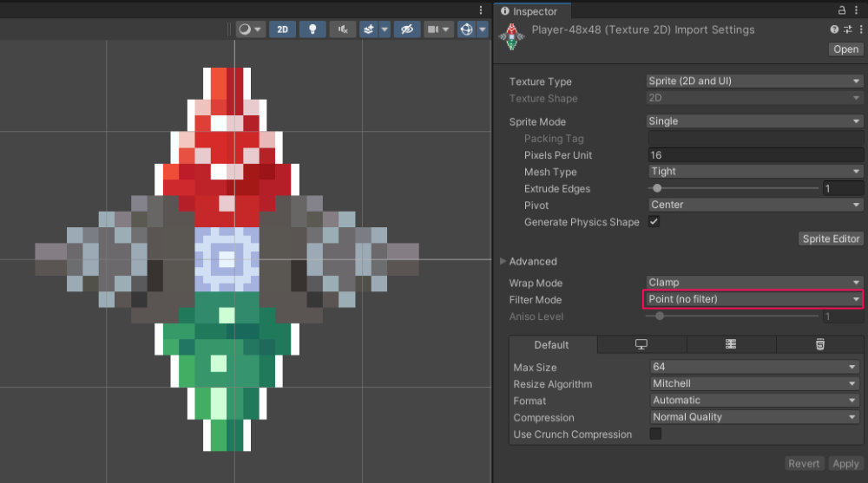Viewport: 868px width, 483px height.
Task: Open the Format dropdown
Action: 755,400
